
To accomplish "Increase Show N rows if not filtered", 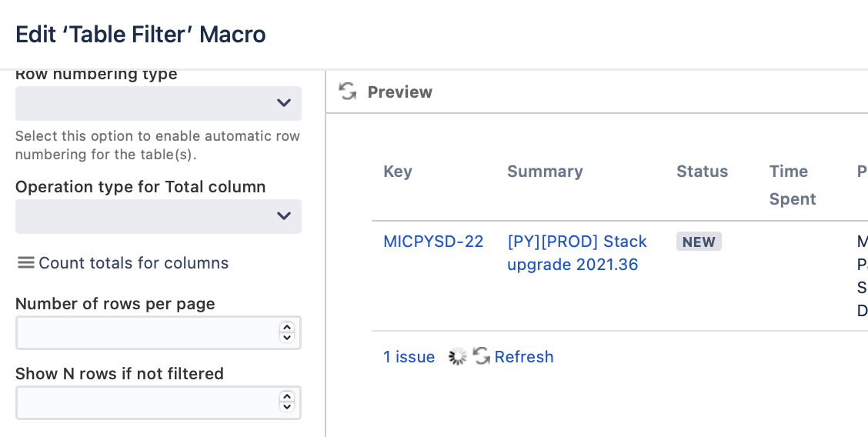I will click(287, 397).
